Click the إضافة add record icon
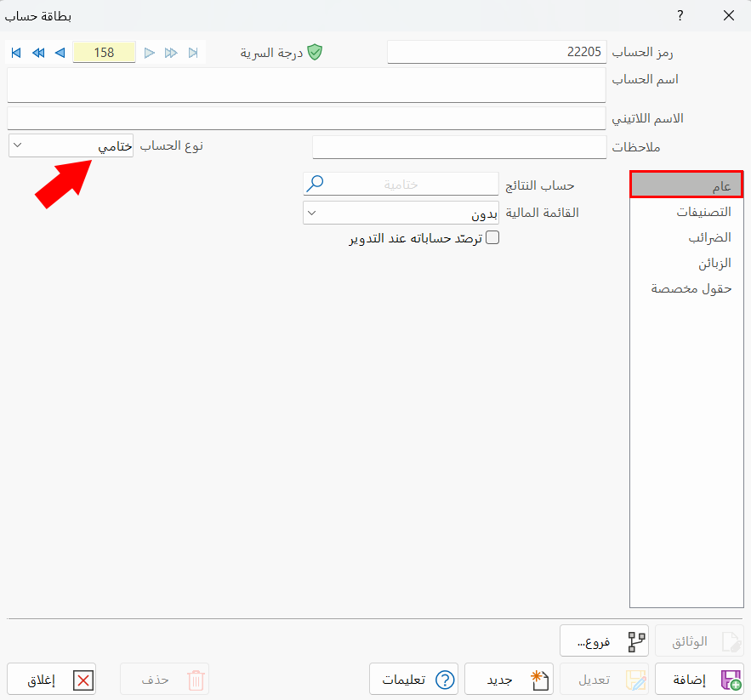751x700 pixels. 730,679
